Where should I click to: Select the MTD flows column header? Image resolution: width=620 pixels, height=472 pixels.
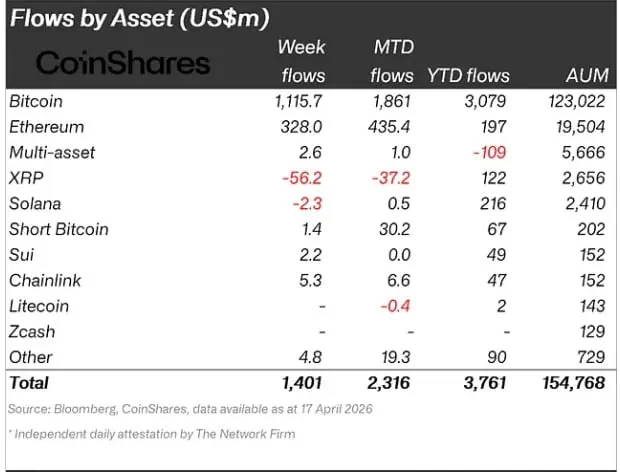pos(391,60)
